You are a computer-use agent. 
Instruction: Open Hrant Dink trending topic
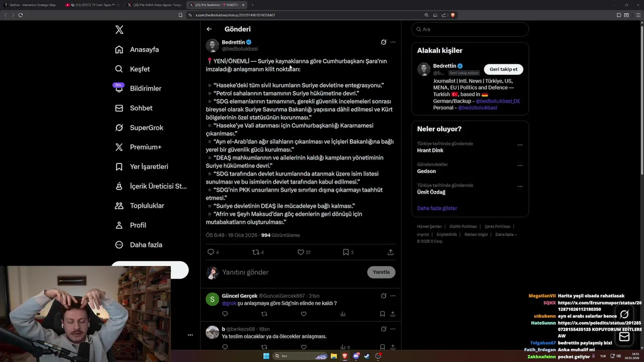tap(430, 150)
